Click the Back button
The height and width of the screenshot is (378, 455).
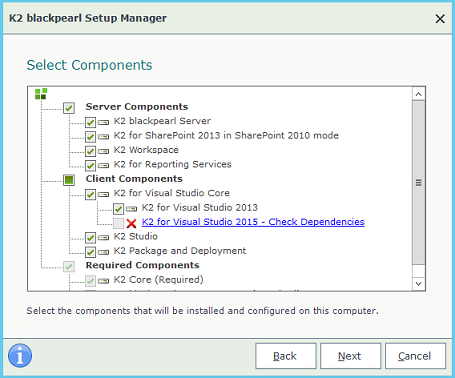pyautogui.click(x=286, y=356)
